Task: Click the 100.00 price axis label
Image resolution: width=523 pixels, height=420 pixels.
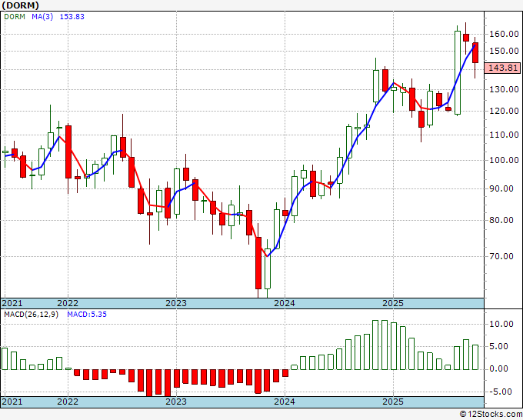Action: click(504, 160)
